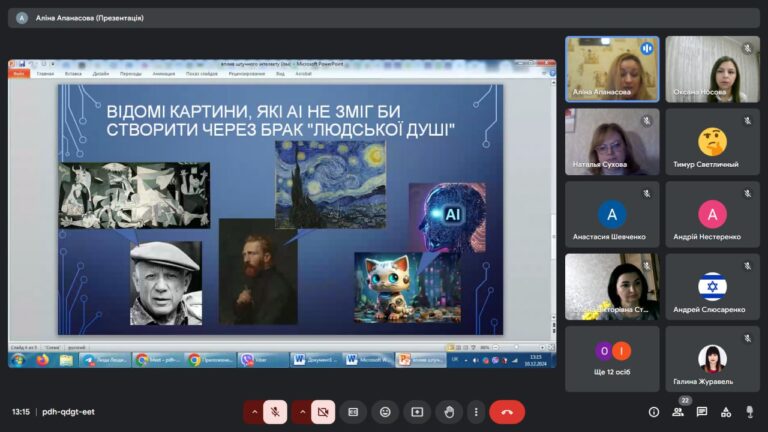Select Оксана Носова's video tile

click(x=712, y=69)
